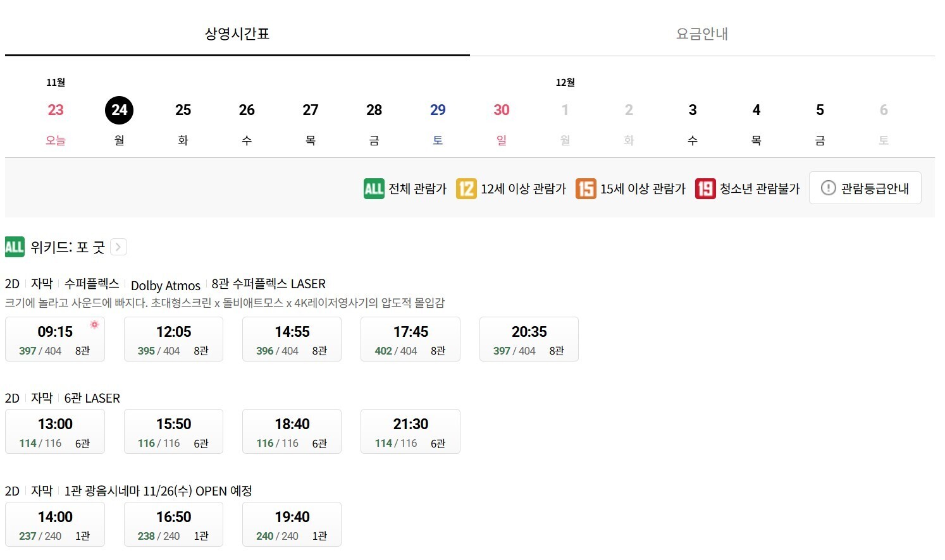Select the 15:50 showing in 6관

tap(173, 432)
